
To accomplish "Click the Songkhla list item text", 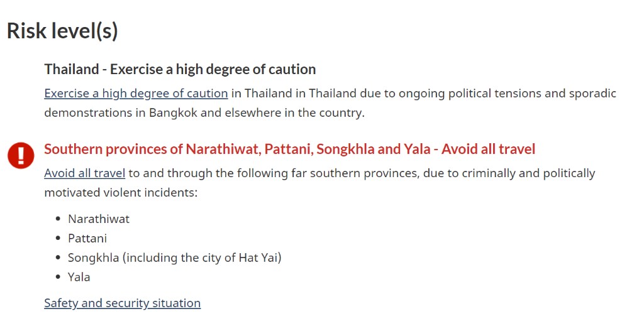I will 174,258.
